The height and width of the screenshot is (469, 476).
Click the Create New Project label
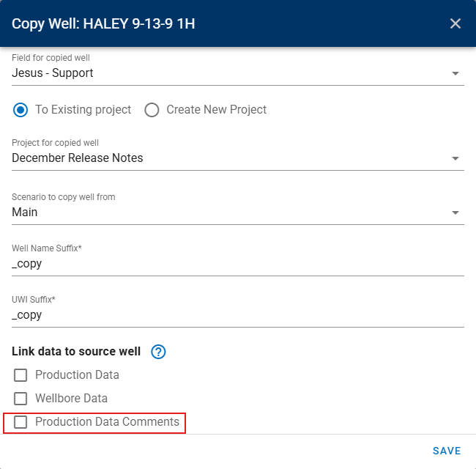[x=216, y=110]
